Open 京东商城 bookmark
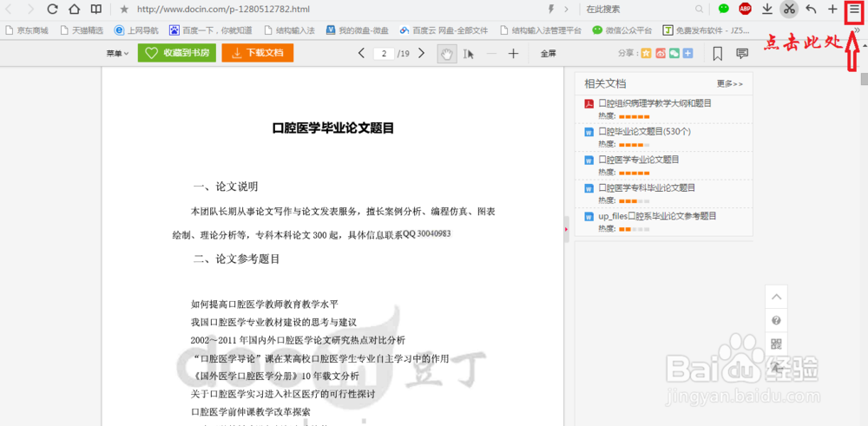 [27, 30]
